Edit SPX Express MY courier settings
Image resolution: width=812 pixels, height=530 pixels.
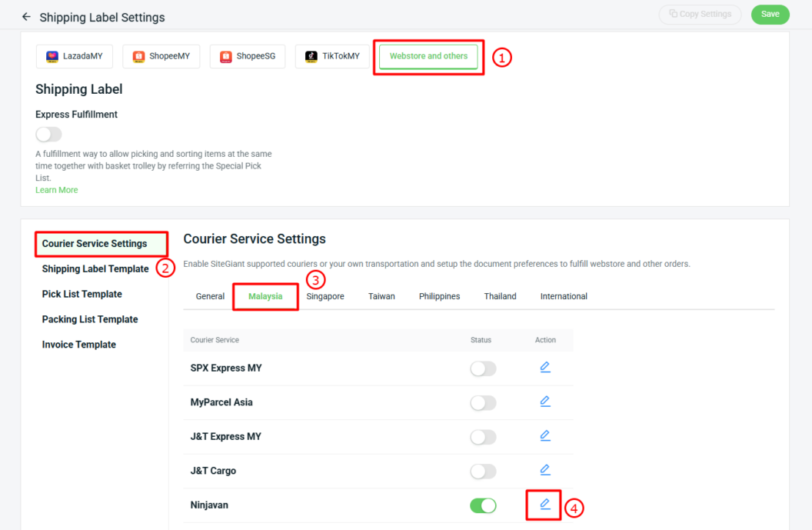(x=544, y=368)
